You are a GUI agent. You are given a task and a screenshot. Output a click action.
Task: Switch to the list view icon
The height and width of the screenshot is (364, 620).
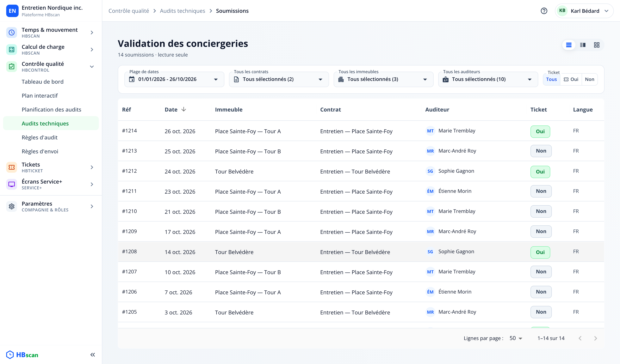click(569, 45)
